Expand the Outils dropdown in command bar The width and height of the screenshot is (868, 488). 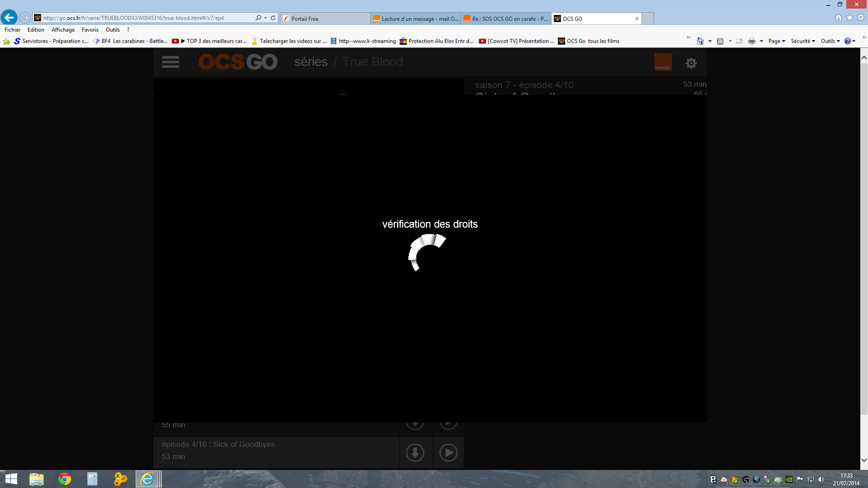830,41
